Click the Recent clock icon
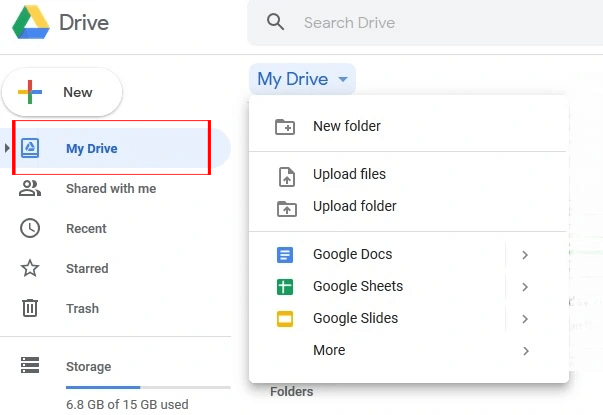The image size is (603, 415). [31, 228]
